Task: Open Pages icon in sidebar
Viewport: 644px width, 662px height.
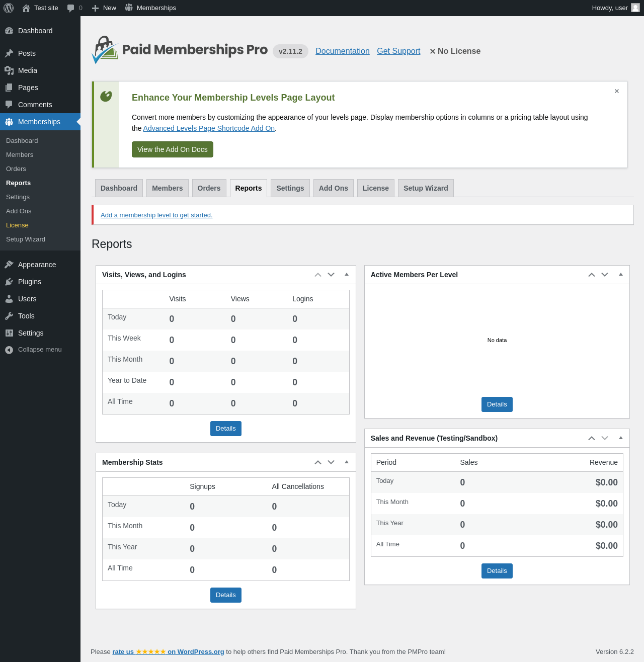Action: [9, 88]
